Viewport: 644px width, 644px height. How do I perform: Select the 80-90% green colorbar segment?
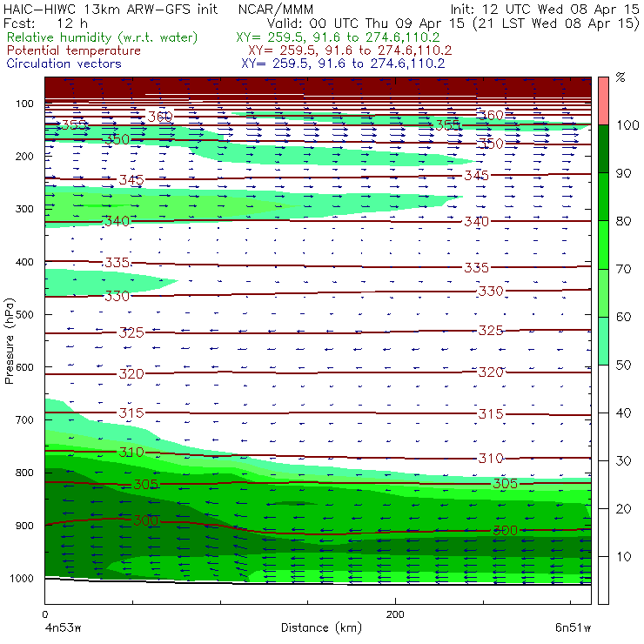(x=603, y=197)
